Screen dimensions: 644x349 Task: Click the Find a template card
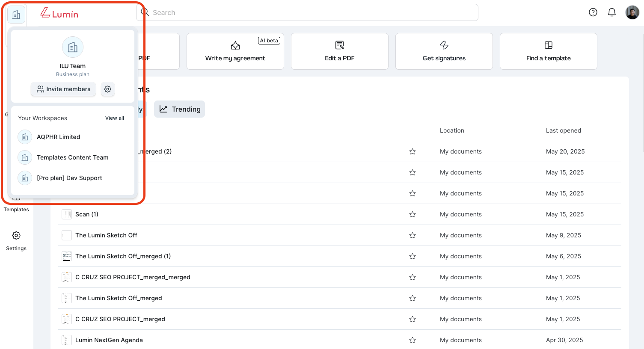549,51
